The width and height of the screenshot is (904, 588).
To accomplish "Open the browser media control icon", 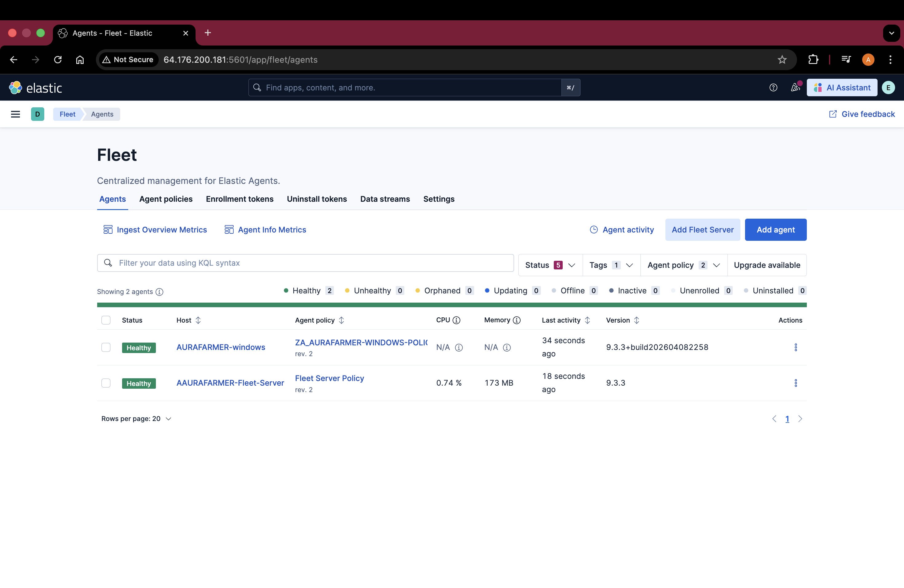I will pos(846,60).
